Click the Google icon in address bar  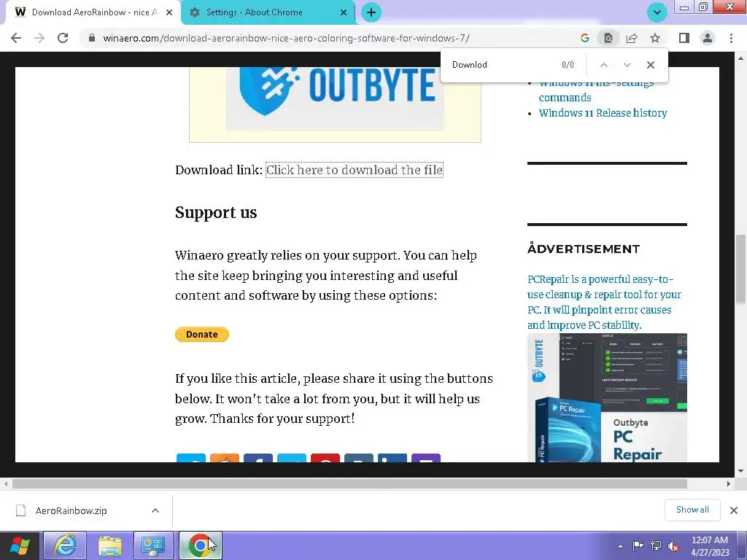coord(584,38)
